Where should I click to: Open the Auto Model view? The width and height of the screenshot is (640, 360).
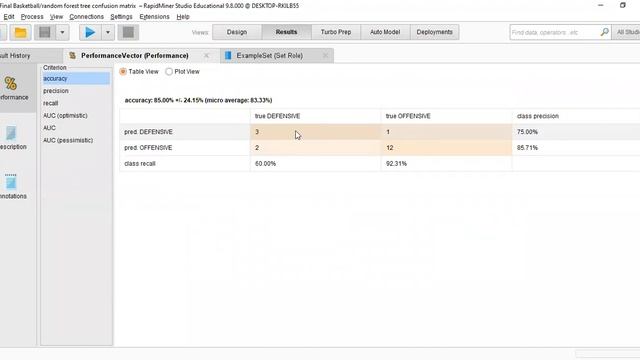coord(385,32)
